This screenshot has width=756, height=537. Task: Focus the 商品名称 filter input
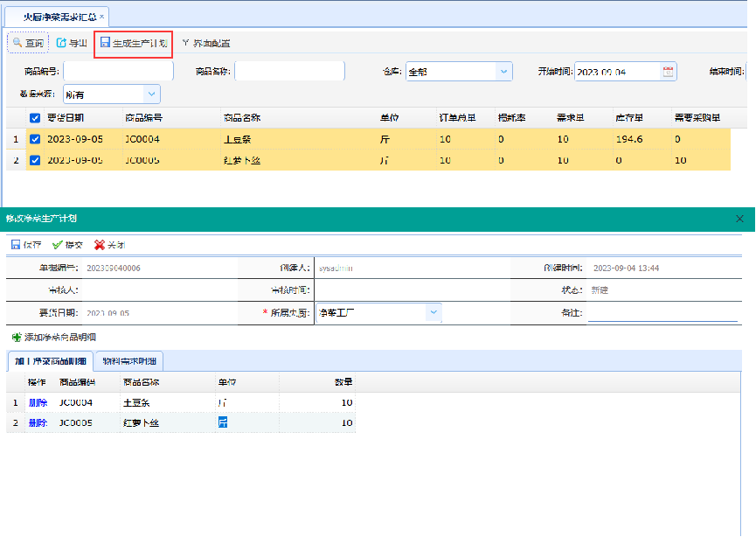pyautogui.click(x=290, y=72)
